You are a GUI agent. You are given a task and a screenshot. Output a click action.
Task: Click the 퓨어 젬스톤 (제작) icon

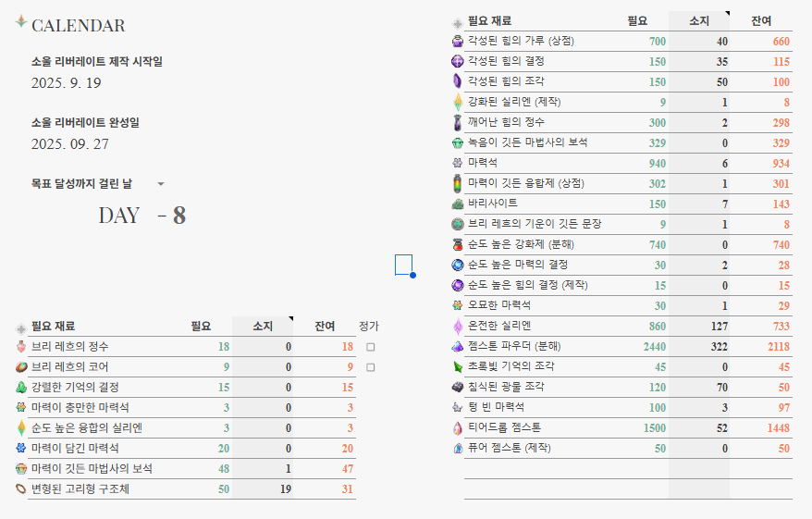click(457, 448)
